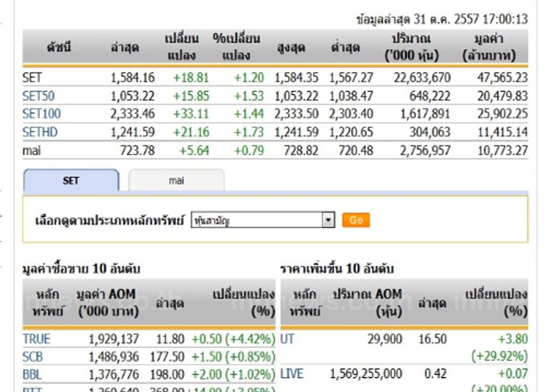The width and height of the screenshot is (545, 392).
Task: Select SET low value 1,567.27
Action: (351, 78)
